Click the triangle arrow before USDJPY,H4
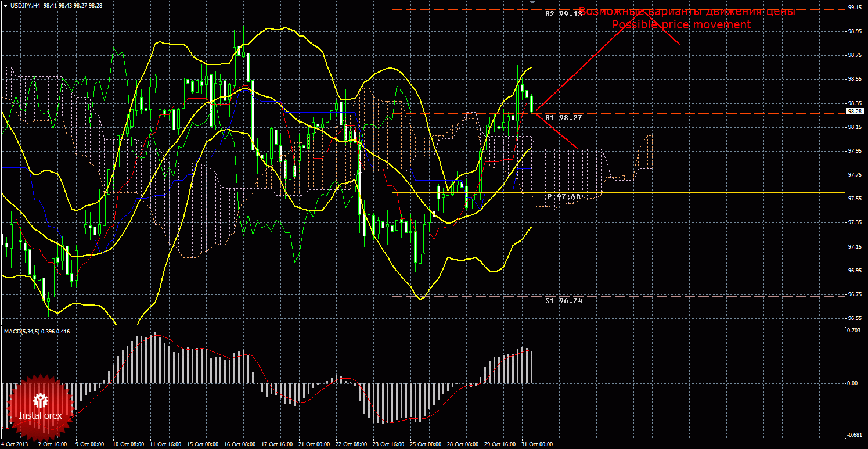The width and height of the screenshot is (868, 449). click(5, 5)
